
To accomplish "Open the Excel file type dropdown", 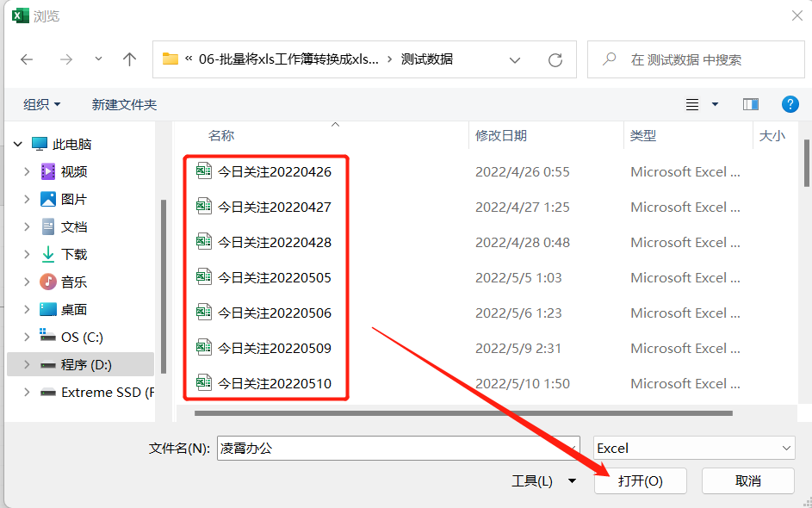I will point(694,448).
